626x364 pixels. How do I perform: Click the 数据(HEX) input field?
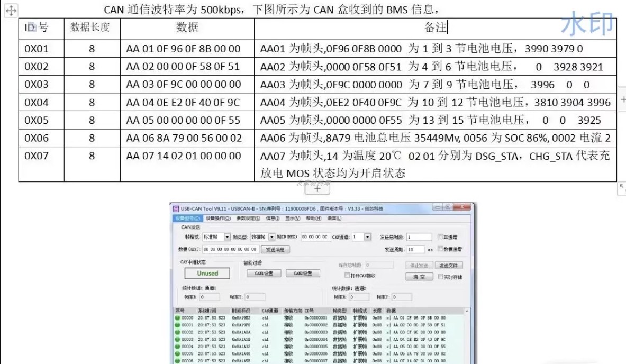coord(230,249)
